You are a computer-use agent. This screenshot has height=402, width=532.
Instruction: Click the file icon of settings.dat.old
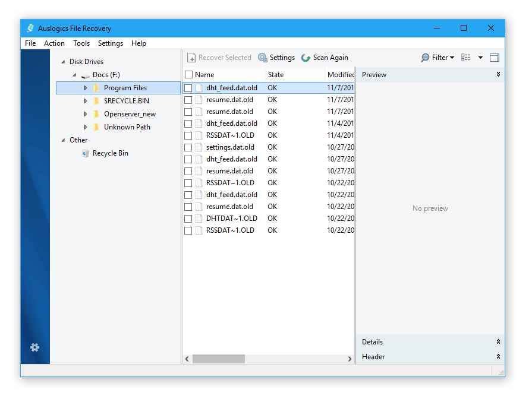199,147
